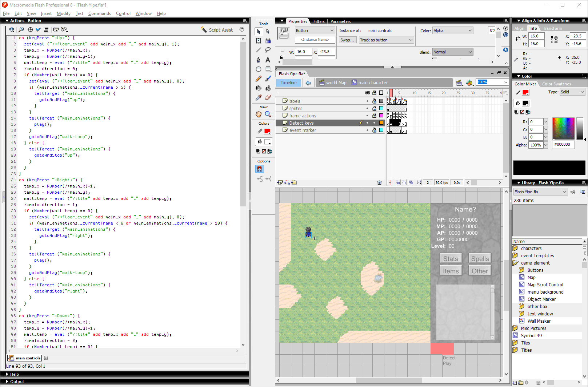The height and width of the screenshot is (387, 588).
Task: Click the Check Syntax checkmark icon
Action: point(38,30)
